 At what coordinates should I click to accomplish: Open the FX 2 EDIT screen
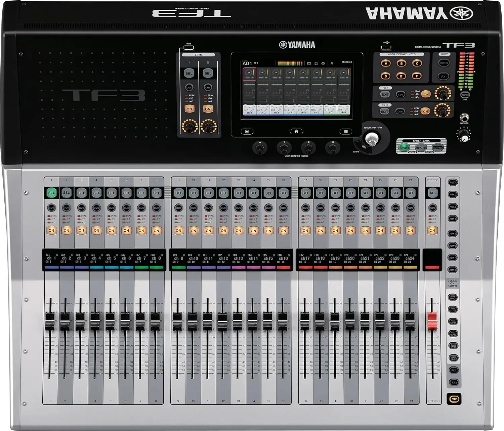(385, 111)
